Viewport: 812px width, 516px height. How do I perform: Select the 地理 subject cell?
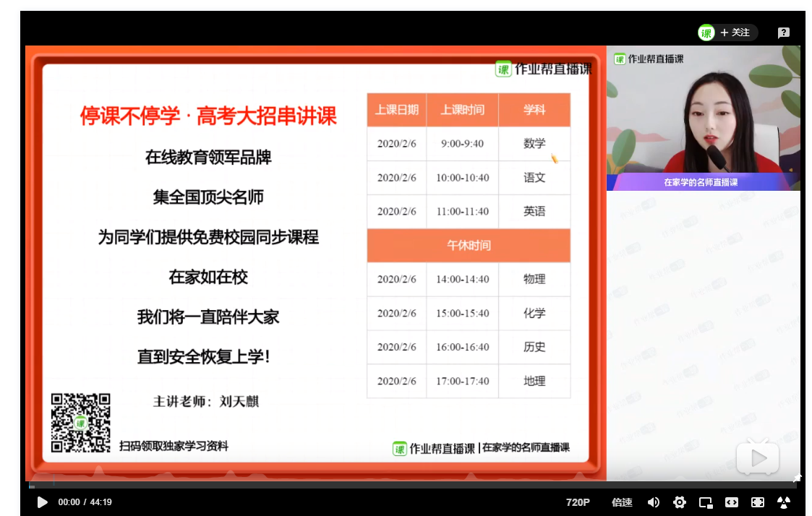tap(534, 381)
